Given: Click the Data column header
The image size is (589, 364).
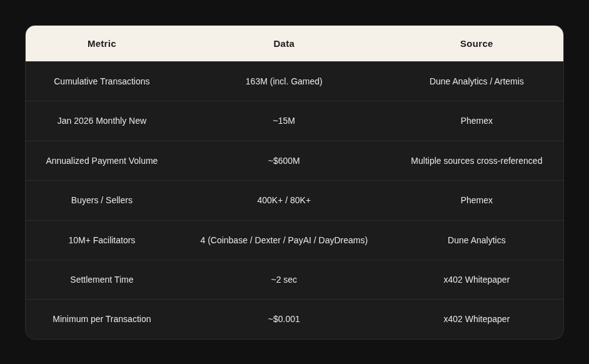Looking at the screenshot, I should (x=284, y=44).
